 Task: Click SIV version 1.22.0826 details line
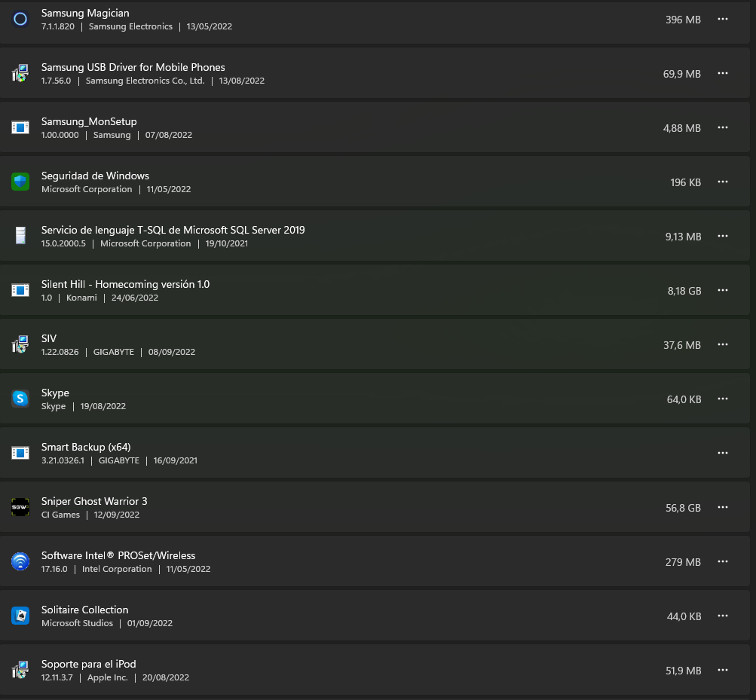pyautogui.click(x=118, y=353)
